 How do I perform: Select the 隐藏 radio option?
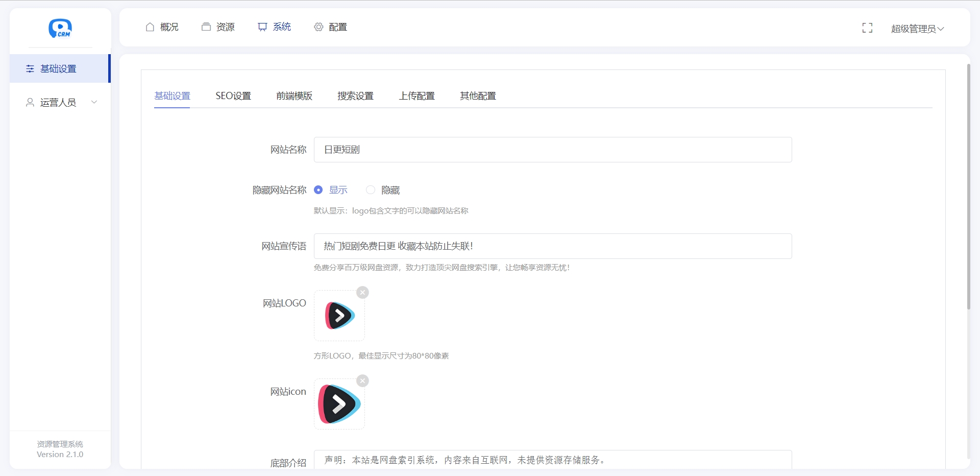[371, 190]
